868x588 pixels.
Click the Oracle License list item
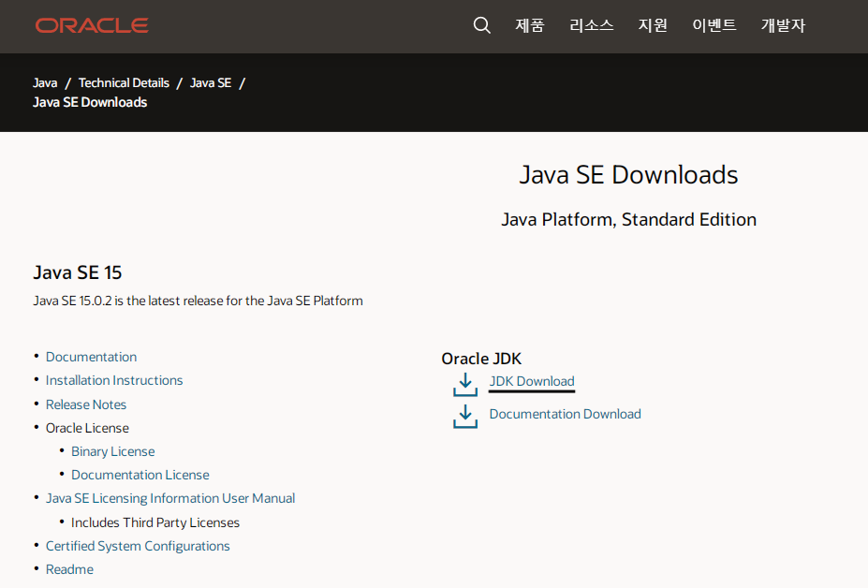pyautogui.click(x=87, y=429)
